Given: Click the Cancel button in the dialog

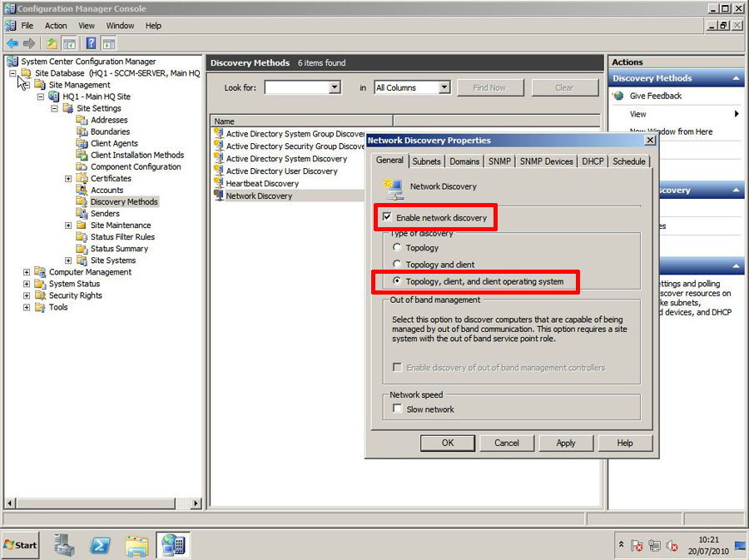Looking at the screenshot, I should [507, 443].
